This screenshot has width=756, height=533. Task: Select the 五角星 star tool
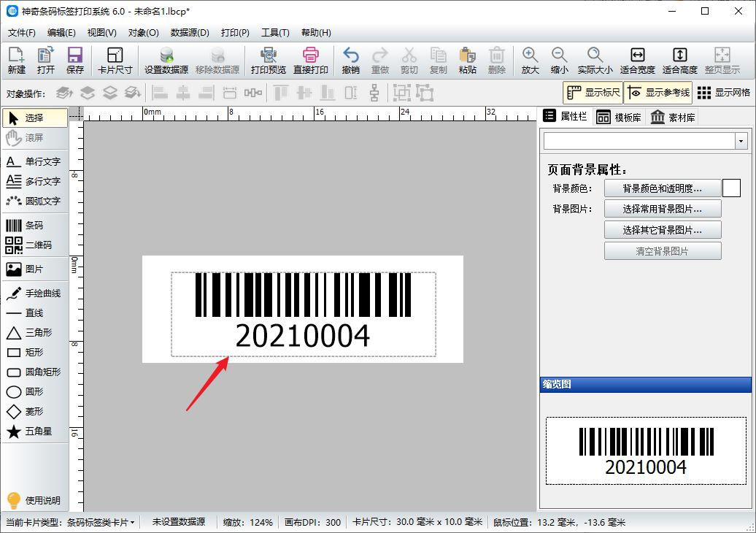[35, 432]
